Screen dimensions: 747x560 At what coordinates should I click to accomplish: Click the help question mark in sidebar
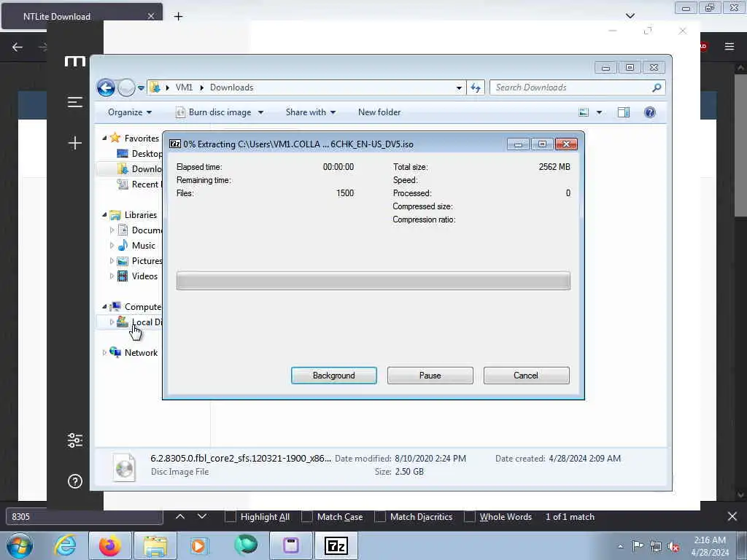[x=75, y=481]
